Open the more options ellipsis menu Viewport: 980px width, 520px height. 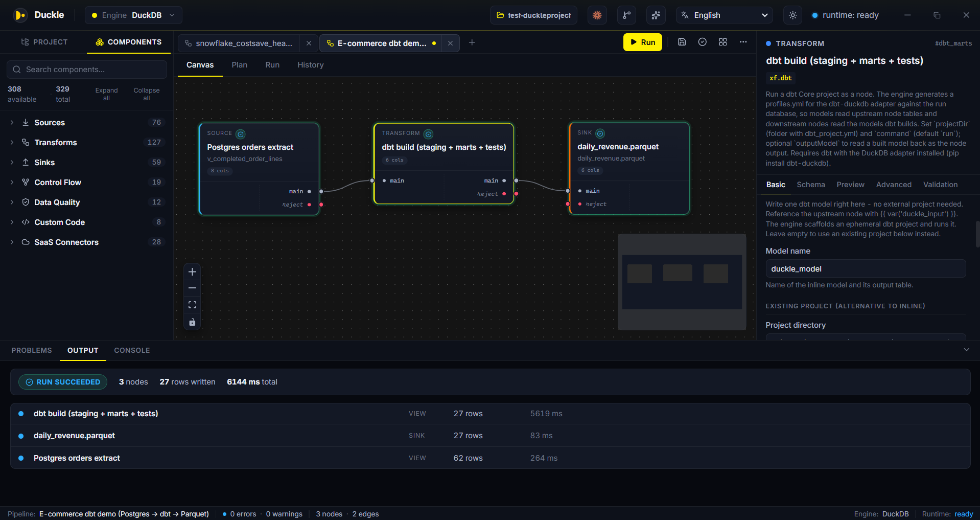pyautogui.click(x=743, y=42)
